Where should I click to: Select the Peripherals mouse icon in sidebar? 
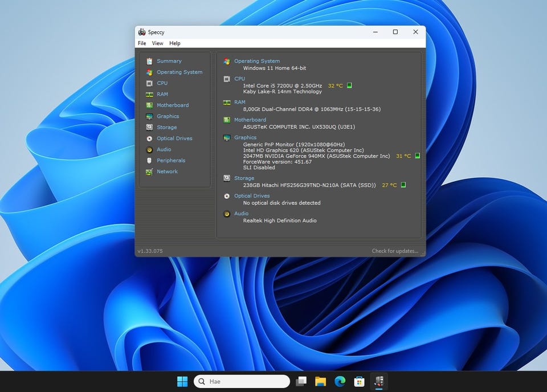149,161
